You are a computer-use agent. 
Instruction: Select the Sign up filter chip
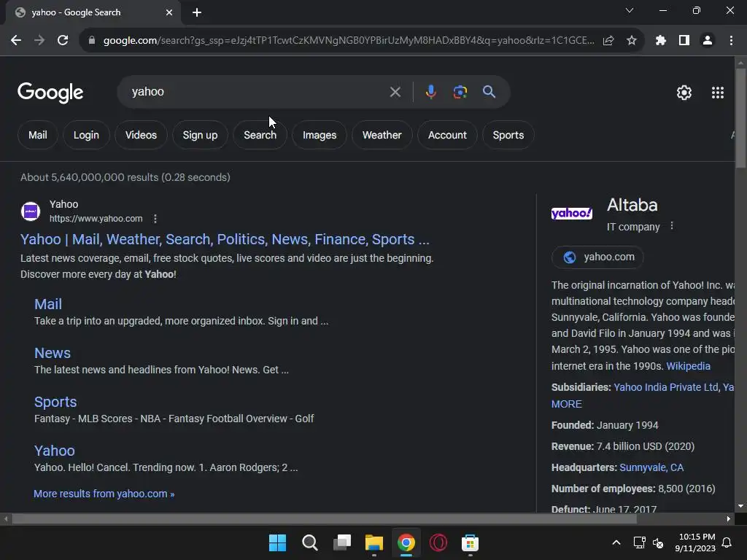coord(200,135)
